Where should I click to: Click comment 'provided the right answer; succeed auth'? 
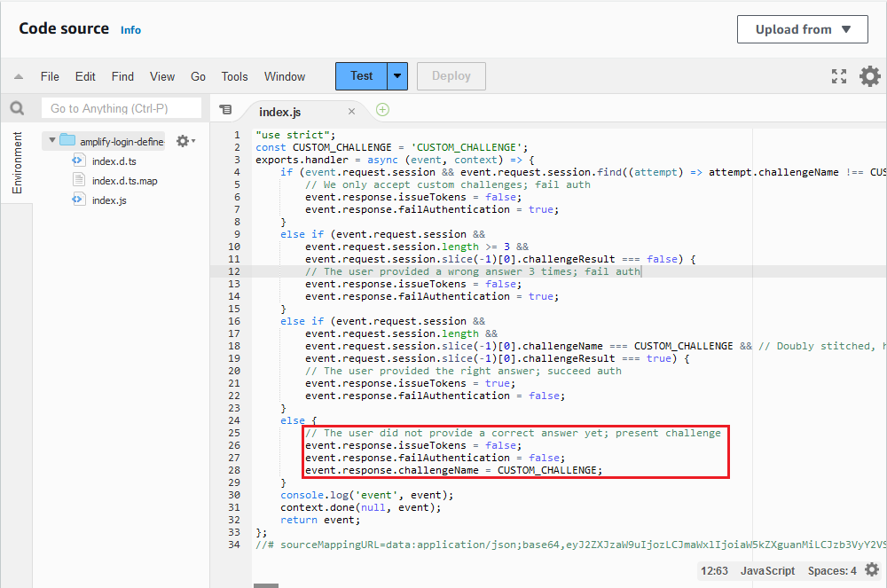[x=463, y=371]
